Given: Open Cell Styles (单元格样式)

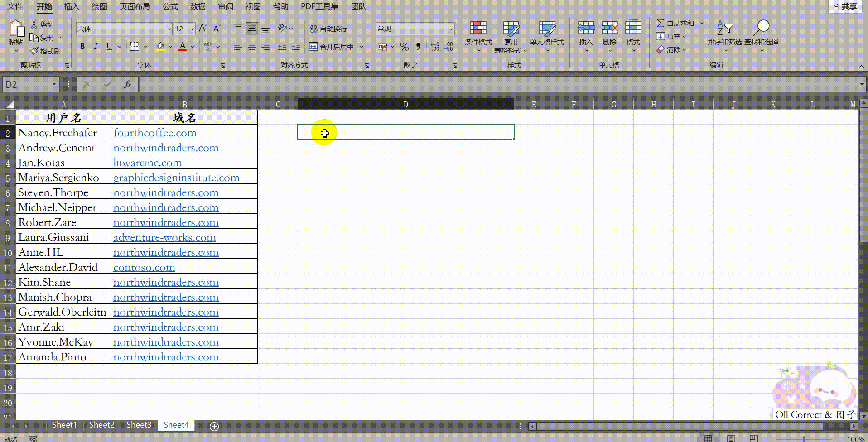Looking at the screenshot, I should pos(547,37).
